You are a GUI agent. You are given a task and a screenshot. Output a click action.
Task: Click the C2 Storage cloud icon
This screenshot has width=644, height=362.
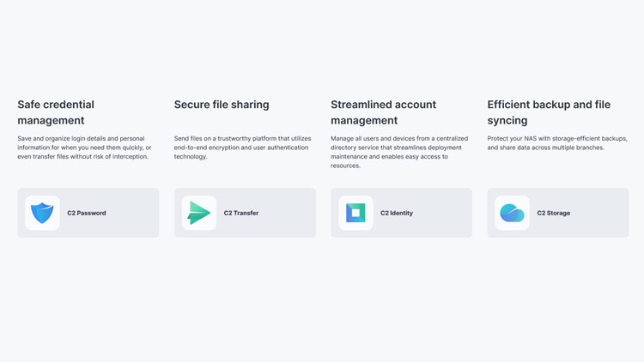[513, 213]
